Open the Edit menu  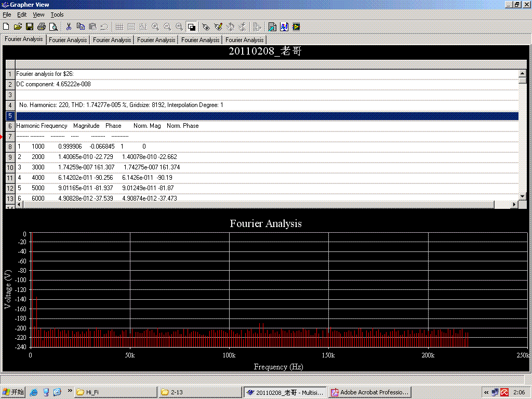pos(22,15)
